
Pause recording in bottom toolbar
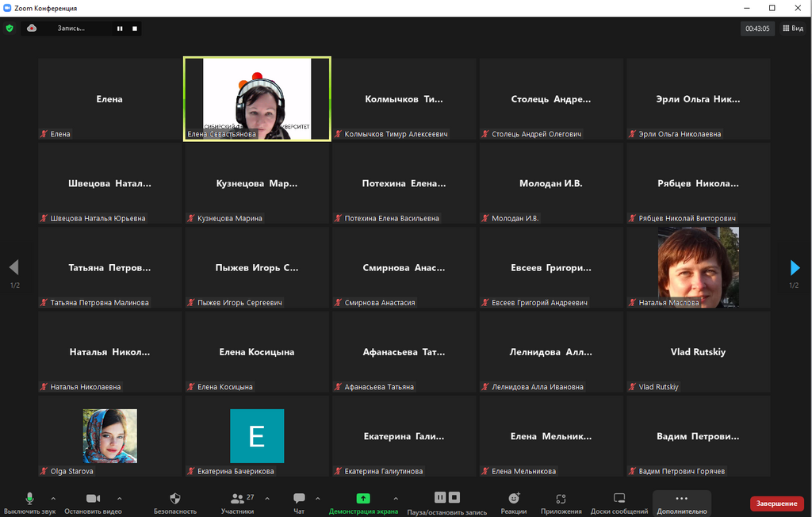[439, 497]
